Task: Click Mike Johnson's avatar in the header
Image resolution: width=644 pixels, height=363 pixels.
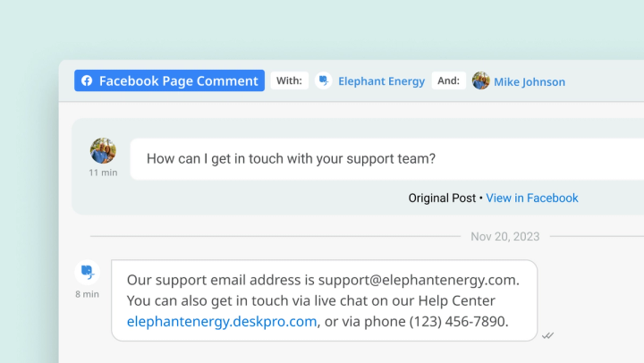Action: (x=481, y=81)
